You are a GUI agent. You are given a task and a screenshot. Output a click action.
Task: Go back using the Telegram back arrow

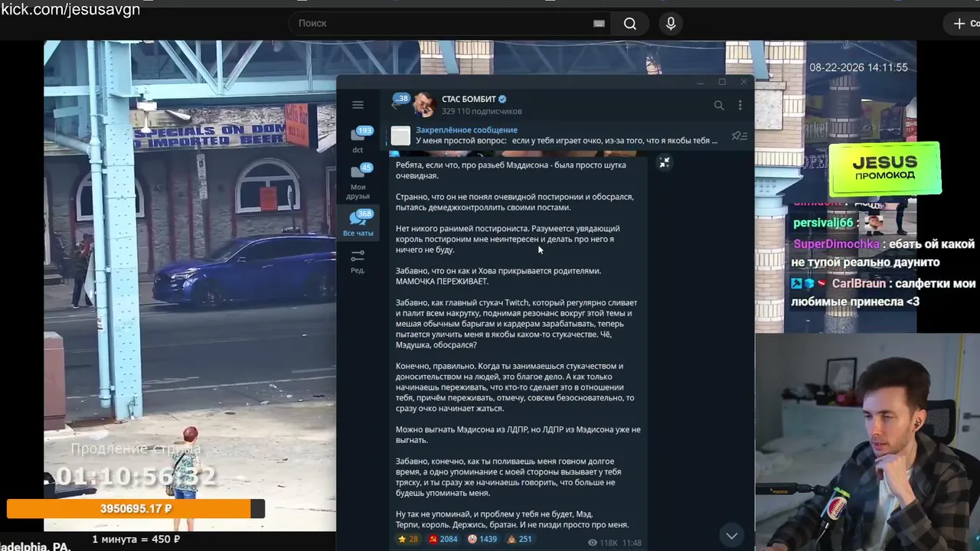click(395, 106)
